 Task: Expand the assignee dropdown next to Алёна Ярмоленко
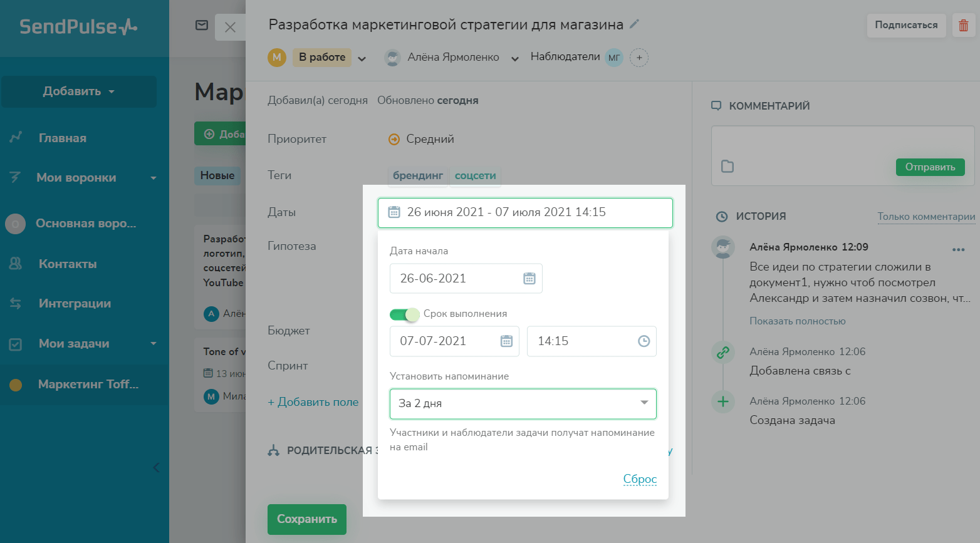coord(514,59)
